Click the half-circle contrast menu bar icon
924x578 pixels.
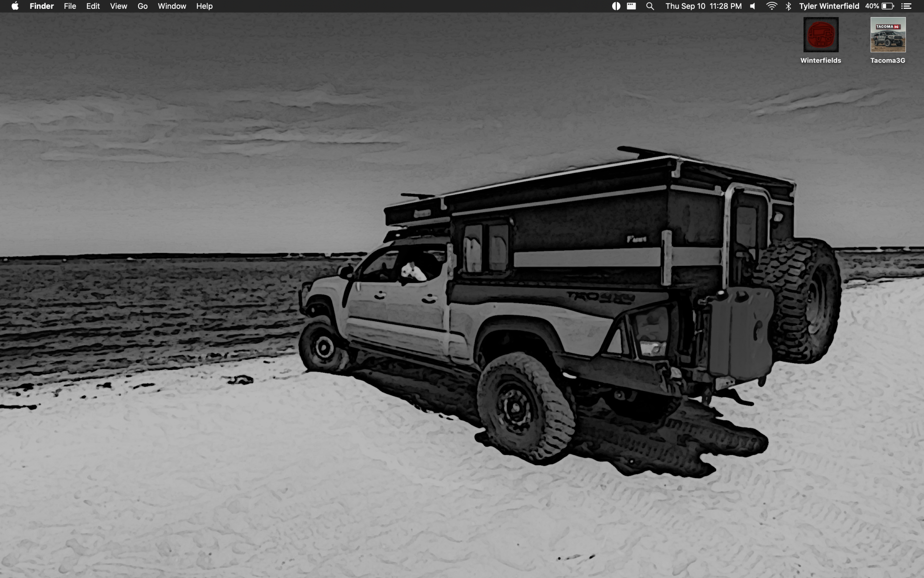616,6
